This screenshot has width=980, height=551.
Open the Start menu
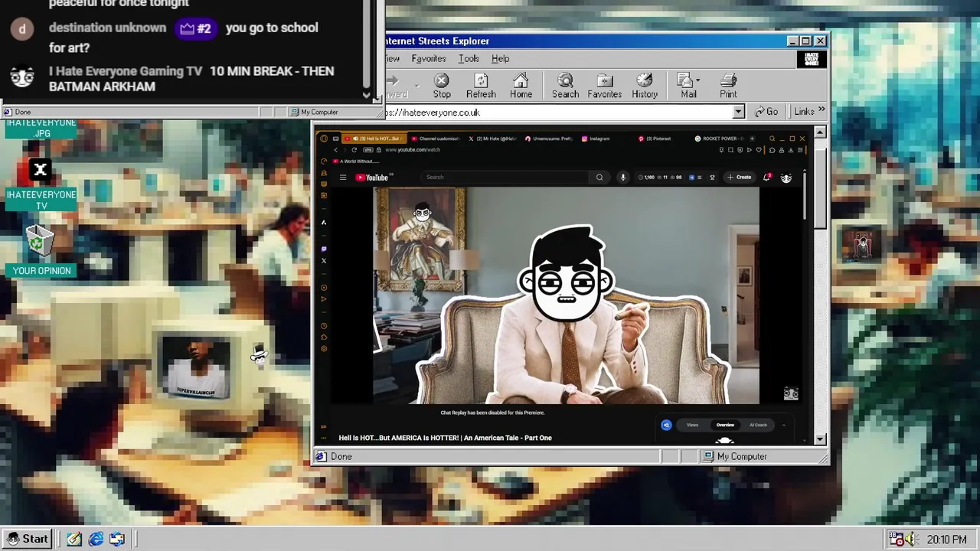(28, 539)
